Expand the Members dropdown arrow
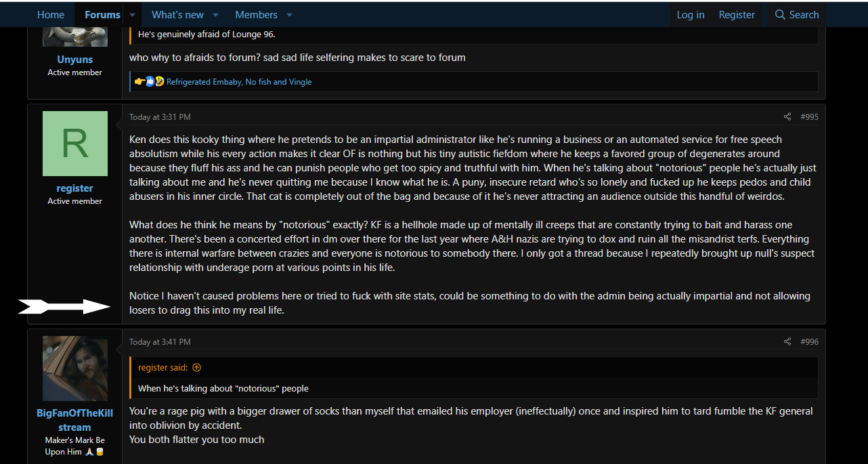The height and width of the screenshot is (464, 868). (x=289, y=15)
